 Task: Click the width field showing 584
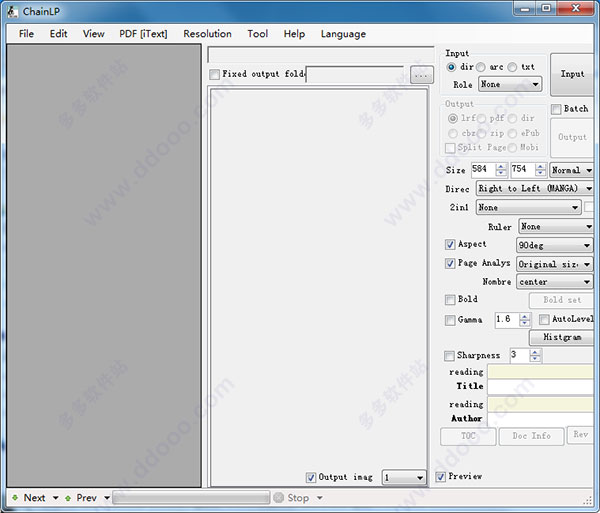pos(484,169)
